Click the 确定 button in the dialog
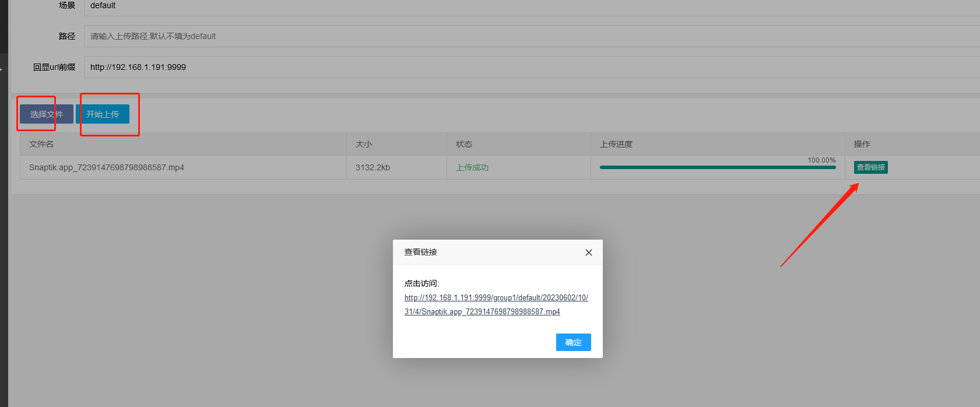The image size is (980, 407). (574, 342)
